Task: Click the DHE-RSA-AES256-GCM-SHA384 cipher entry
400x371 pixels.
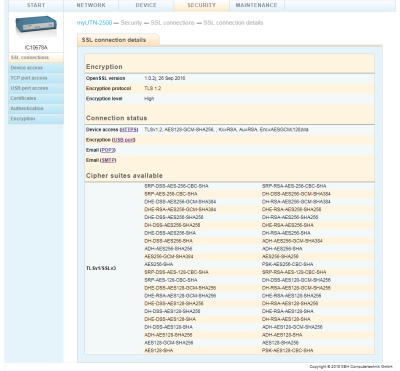Action: point(180,210)
